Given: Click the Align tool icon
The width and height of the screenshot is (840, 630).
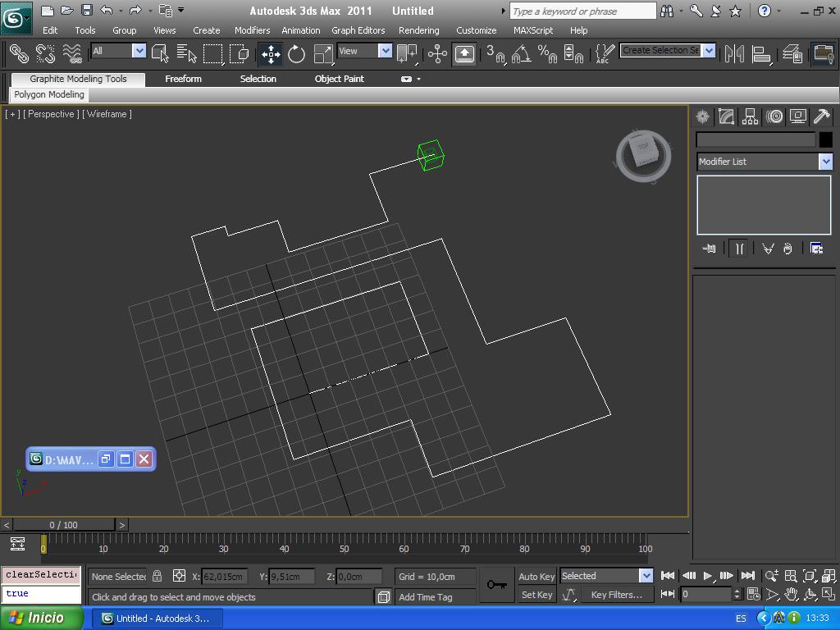Looking at the screenshot, I should point(760,53).
